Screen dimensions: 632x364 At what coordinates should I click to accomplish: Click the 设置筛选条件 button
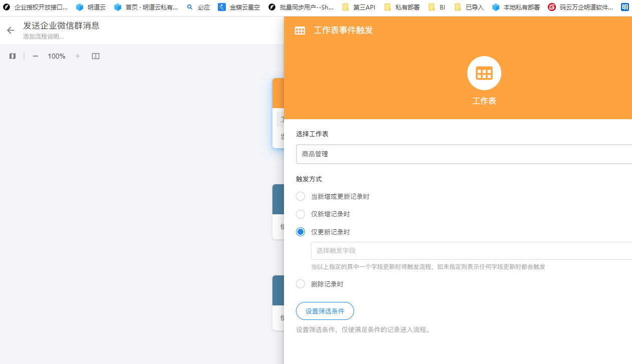tap(325, 311)
